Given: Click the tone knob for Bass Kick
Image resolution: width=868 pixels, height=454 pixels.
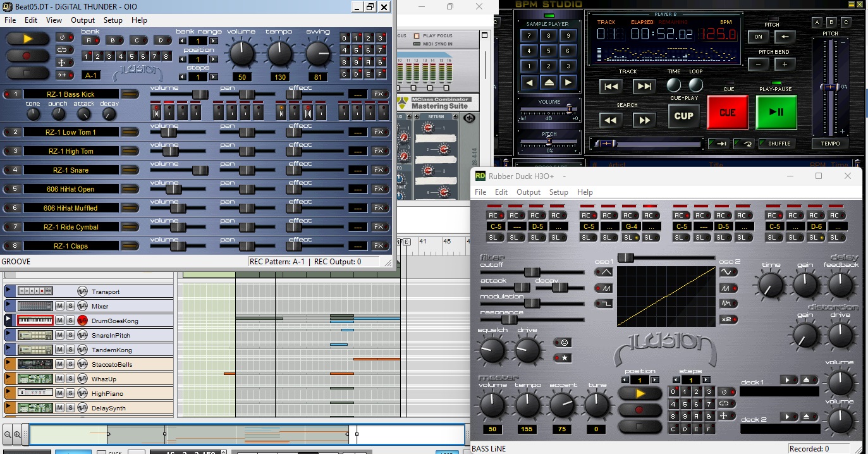Looking at the screenshot, I should coord(33,114).
